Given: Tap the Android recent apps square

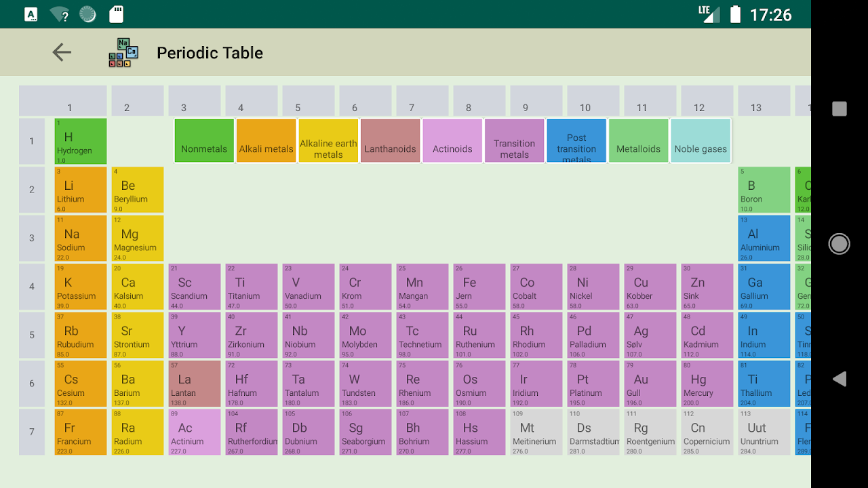Looking at the screenshot, I should click(840, 108).
